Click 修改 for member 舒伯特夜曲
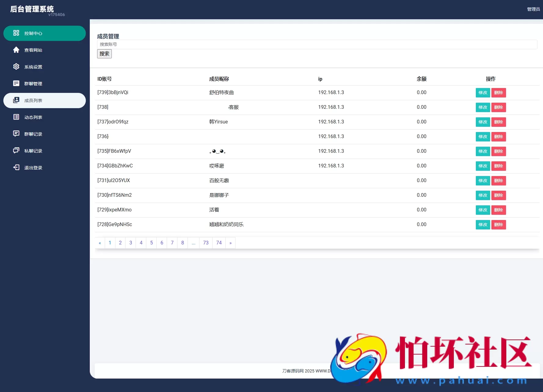543x392 pixels. click(483, 93)
